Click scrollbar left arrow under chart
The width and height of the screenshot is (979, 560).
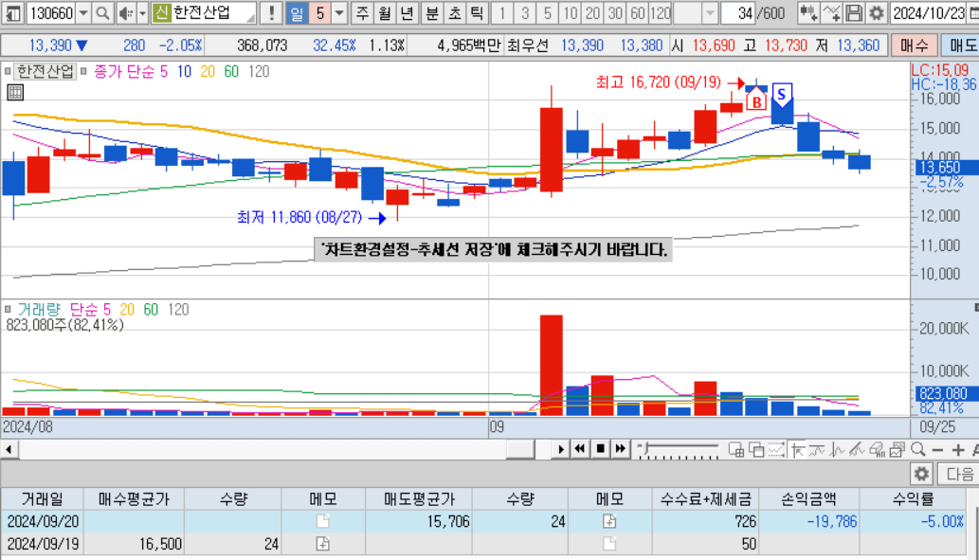click(x=9, y=449)
